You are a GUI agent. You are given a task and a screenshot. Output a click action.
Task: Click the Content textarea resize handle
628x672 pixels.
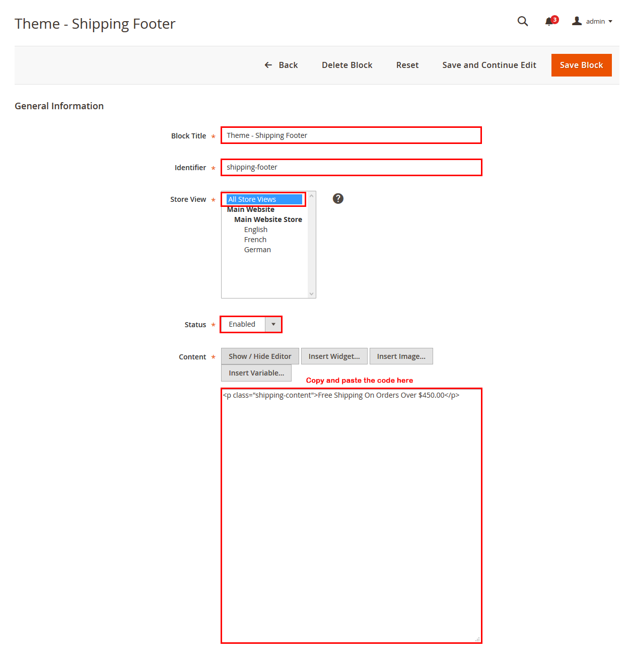click(477, 639)
